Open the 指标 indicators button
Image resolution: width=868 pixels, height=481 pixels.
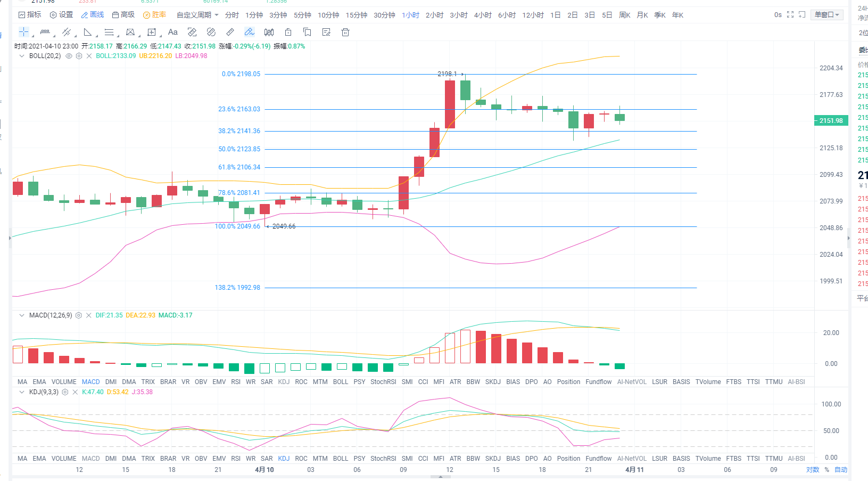(x=30, y=15)
